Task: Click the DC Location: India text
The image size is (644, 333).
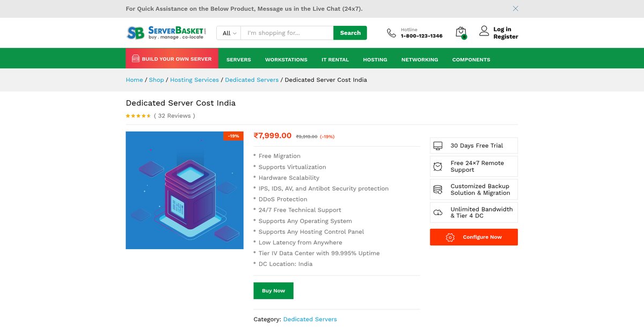Action: tap(286, 264)
